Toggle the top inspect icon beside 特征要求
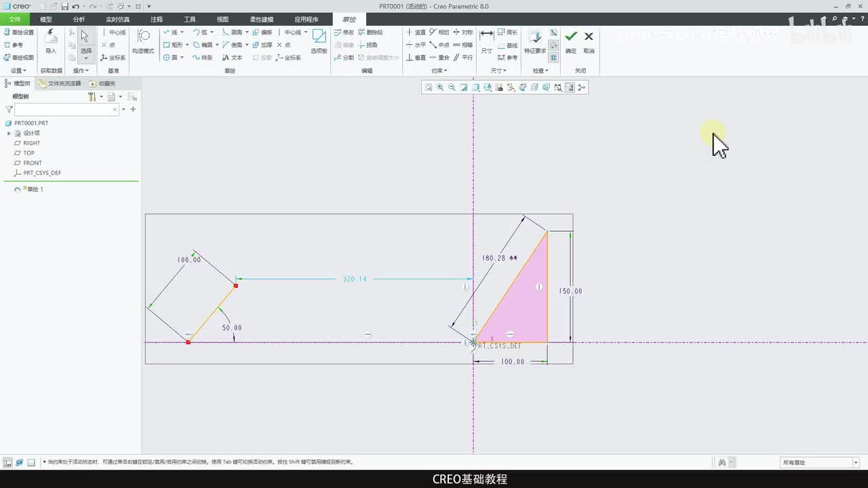Viewport: 868px width, 488px height. tap(554, 33)
